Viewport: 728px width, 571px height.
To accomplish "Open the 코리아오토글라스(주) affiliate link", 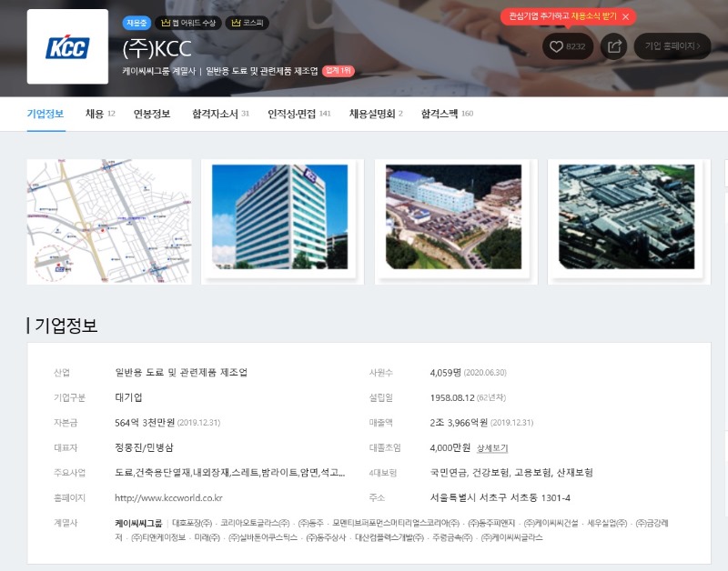I will [255, 523].
